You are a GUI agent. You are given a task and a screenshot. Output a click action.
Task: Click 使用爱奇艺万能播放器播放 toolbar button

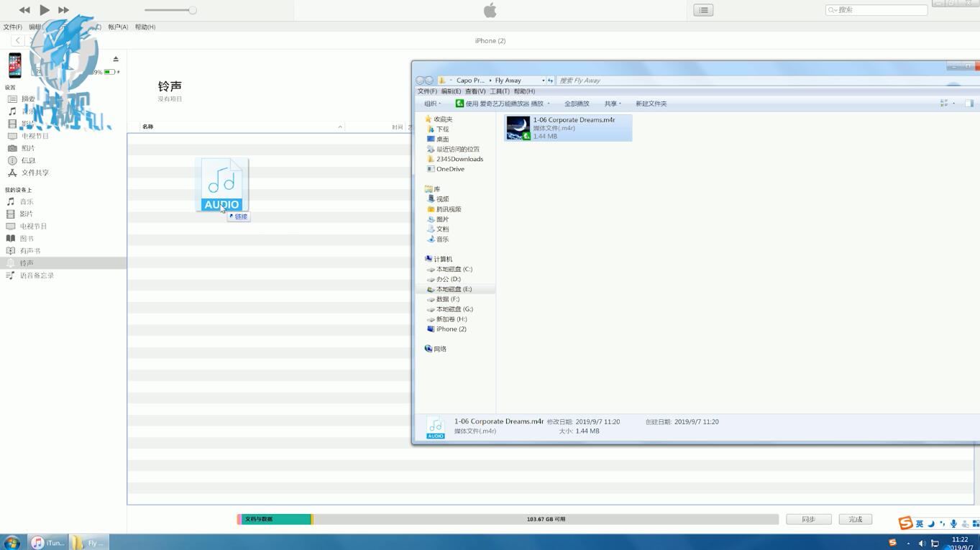pos(502,104)
